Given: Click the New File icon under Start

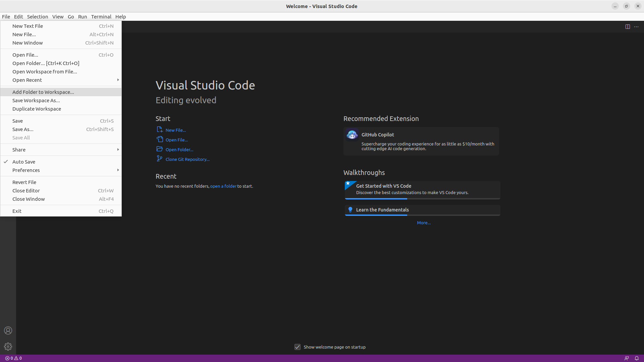Looking at the screenshot, I should pyautogui.click(x=160, y=130).
